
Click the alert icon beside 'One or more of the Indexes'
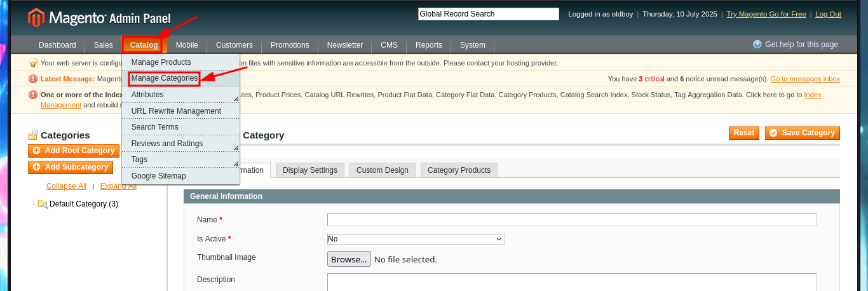pos(33,95)
